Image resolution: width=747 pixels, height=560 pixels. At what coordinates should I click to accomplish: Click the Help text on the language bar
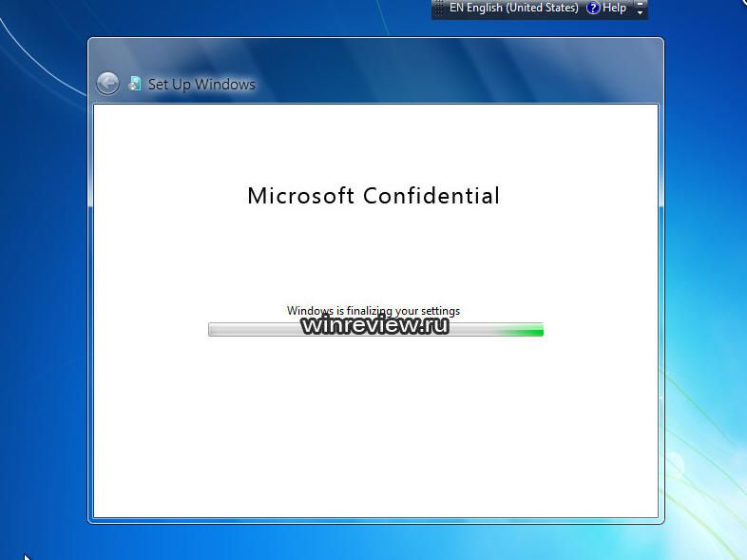pos(615,8)
